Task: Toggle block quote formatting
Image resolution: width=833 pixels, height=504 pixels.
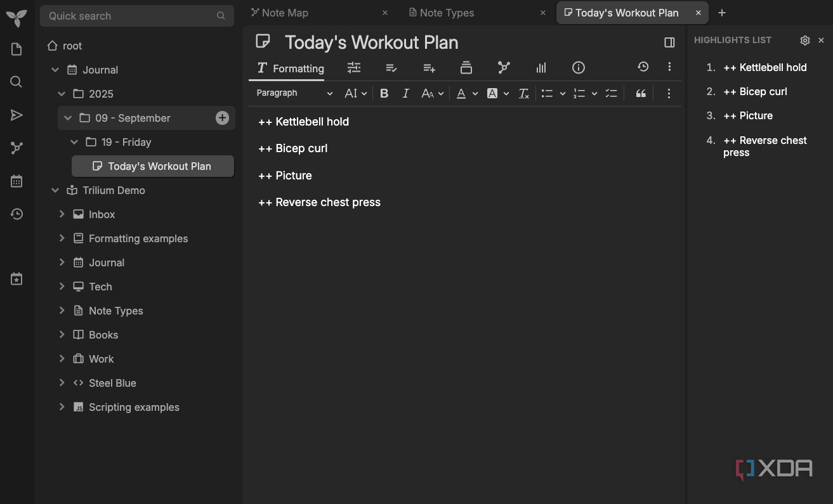Action: click(x=641, y=93)
